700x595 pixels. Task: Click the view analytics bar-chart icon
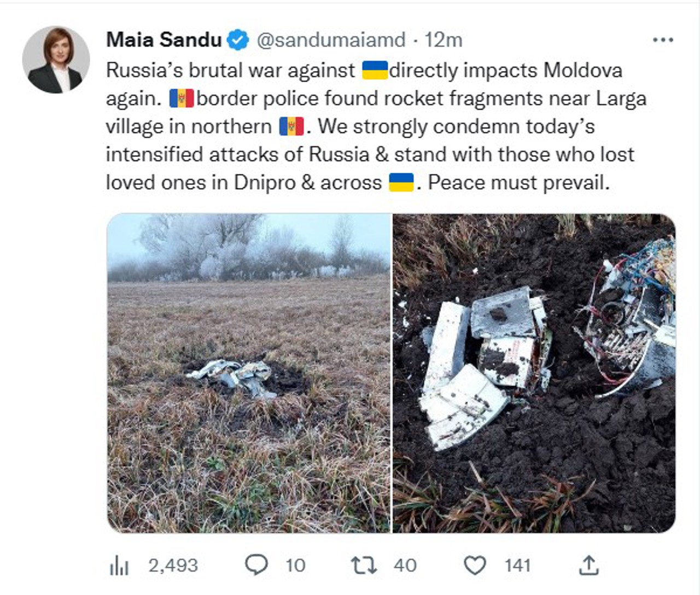pyautogui.click(x=119, y=566)
